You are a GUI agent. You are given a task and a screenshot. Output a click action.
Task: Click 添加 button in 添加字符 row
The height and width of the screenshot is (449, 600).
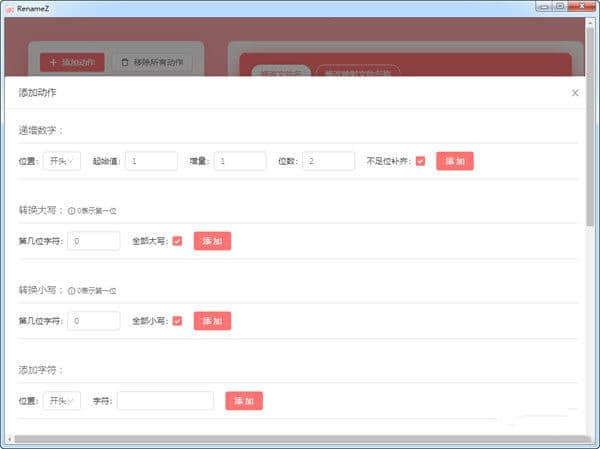click(244, 401)
